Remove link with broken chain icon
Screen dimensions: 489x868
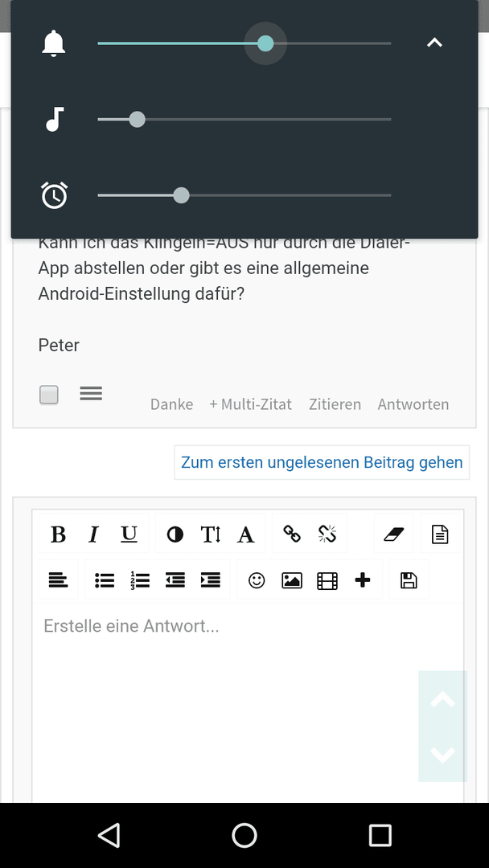pyautogui.click(x=327, y=534)
